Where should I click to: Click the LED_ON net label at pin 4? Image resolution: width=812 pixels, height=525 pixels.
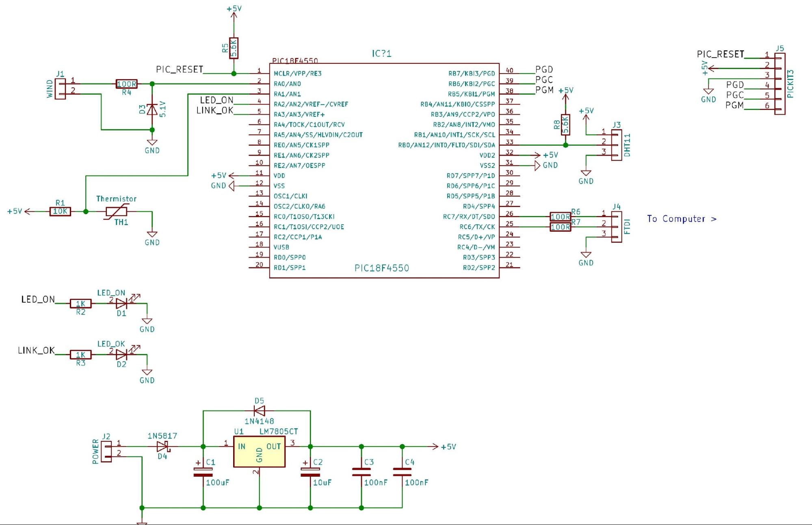pyautogui.click(x=217, y=100)
